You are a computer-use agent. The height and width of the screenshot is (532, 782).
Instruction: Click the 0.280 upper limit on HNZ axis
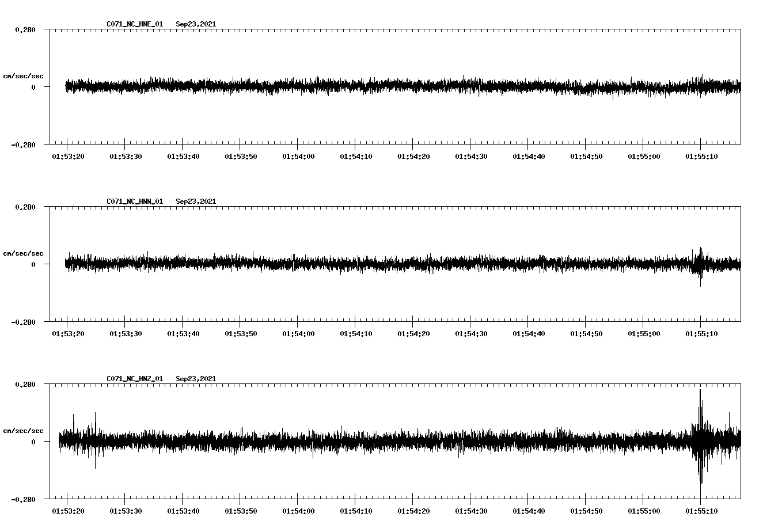(25, 384)
